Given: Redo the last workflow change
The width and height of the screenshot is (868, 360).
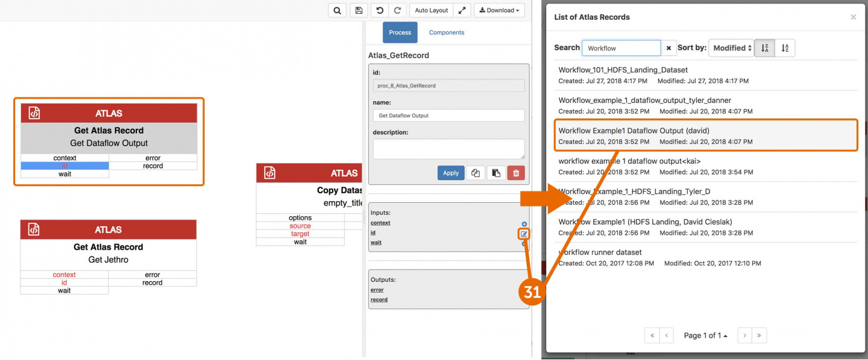Looking at the screenshot, I should [397, 10].
